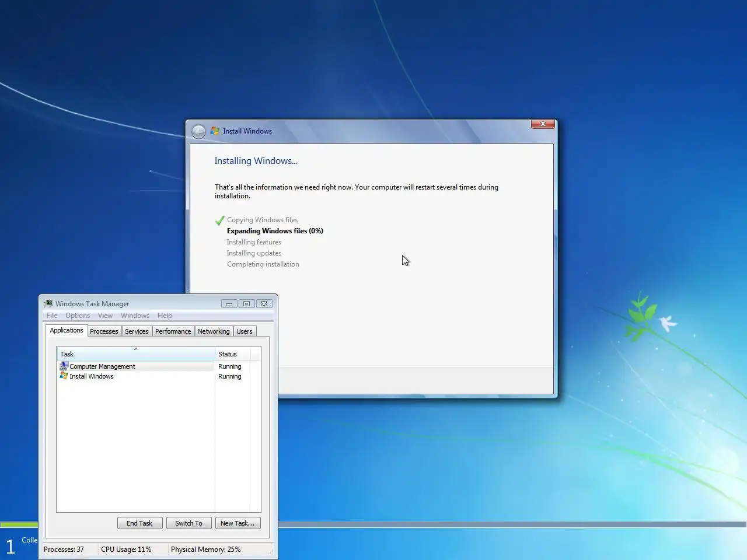The image size is (747, 560).
Task: Close the Windows Task Manager
Action: point(264,303)
